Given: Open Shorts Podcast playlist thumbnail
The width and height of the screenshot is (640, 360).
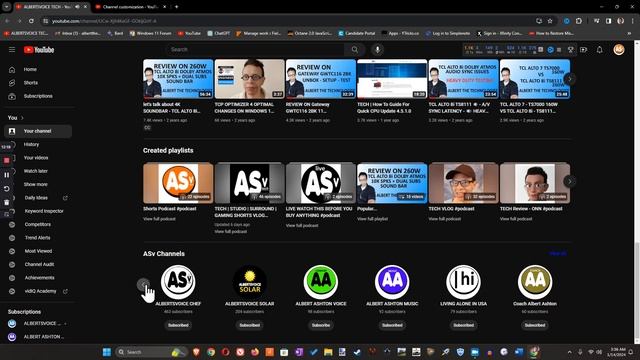Looking at the screenshot, I should tap(178, 183).
